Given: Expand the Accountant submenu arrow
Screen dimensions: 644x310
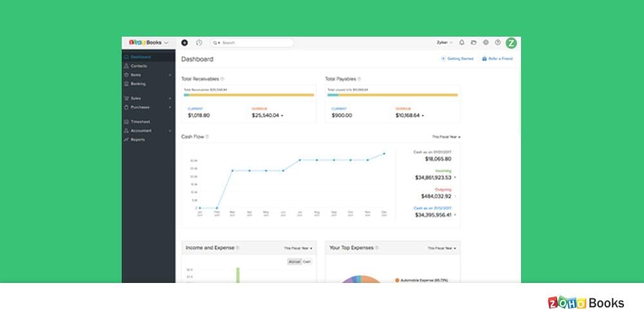Looking at the screenshot, I should pyautogui.click(x=170, y=131).
